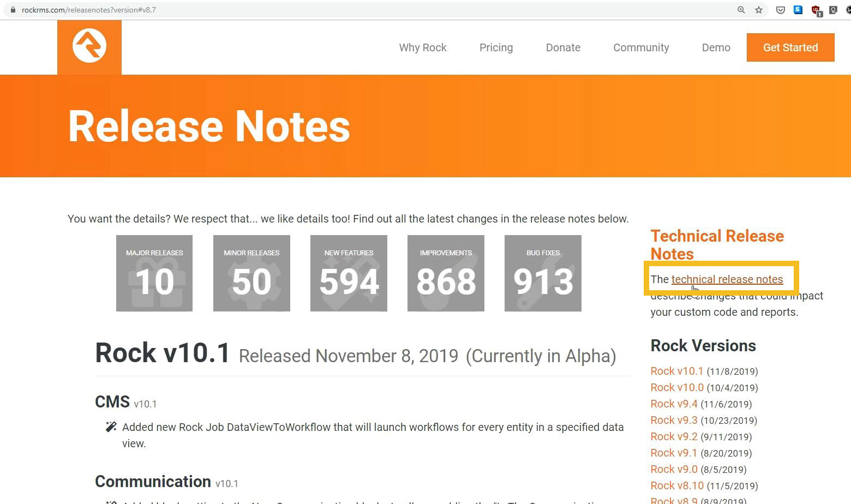This screenshot has height=504, width=851.
Task: Click the browser address bar URL
Action: pos(89,10)
